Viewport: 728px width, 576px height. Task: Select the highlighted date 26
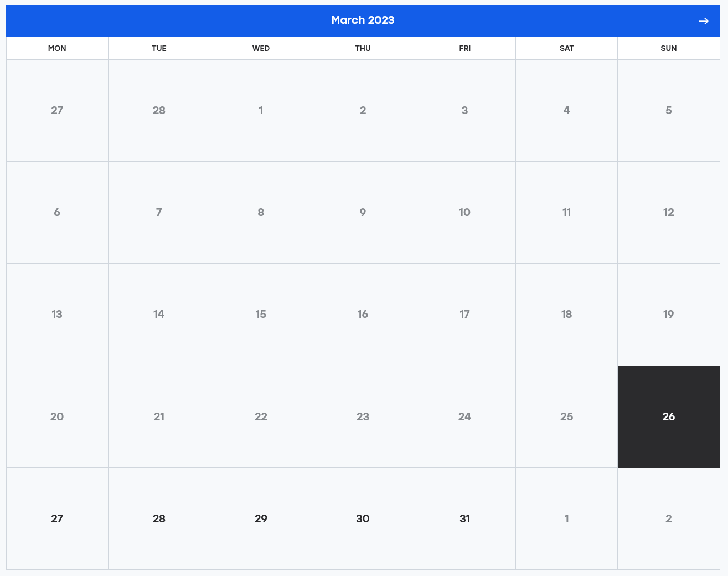pos(669,416)
